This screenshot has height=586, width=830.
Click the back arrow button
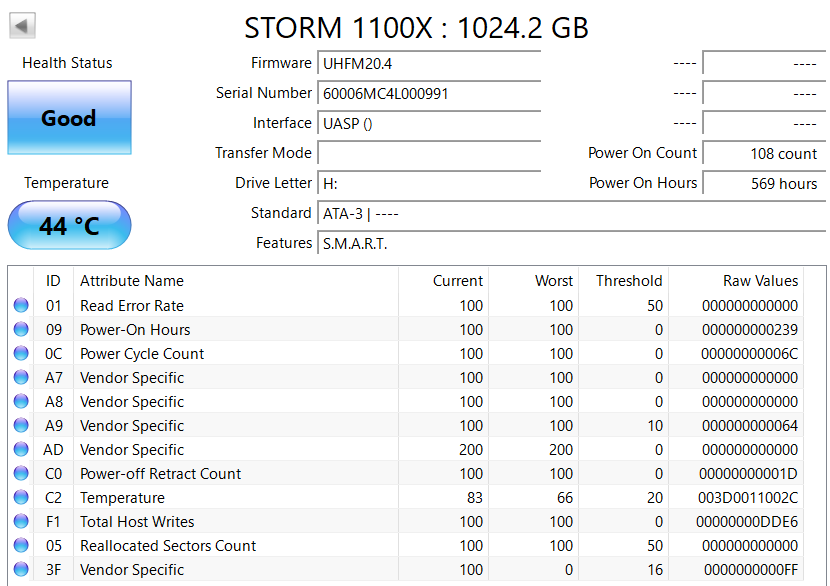[22, 25]
